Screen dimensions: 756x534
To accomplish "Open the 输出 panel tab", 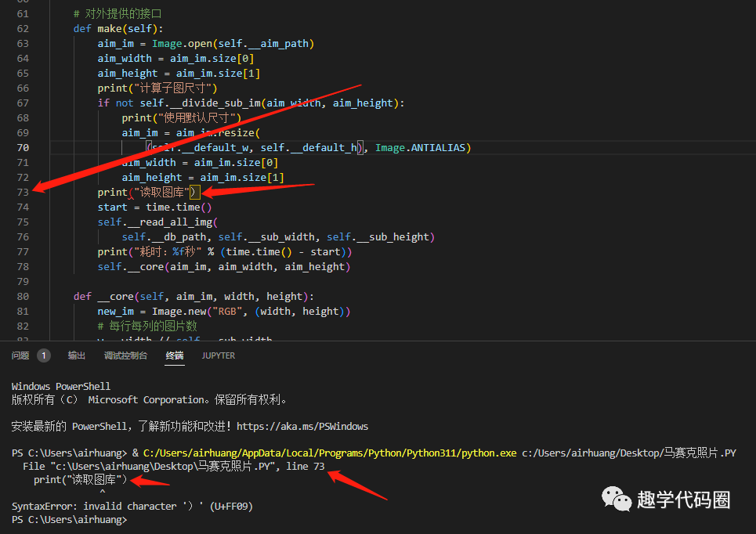I will (x=76, y=355).
